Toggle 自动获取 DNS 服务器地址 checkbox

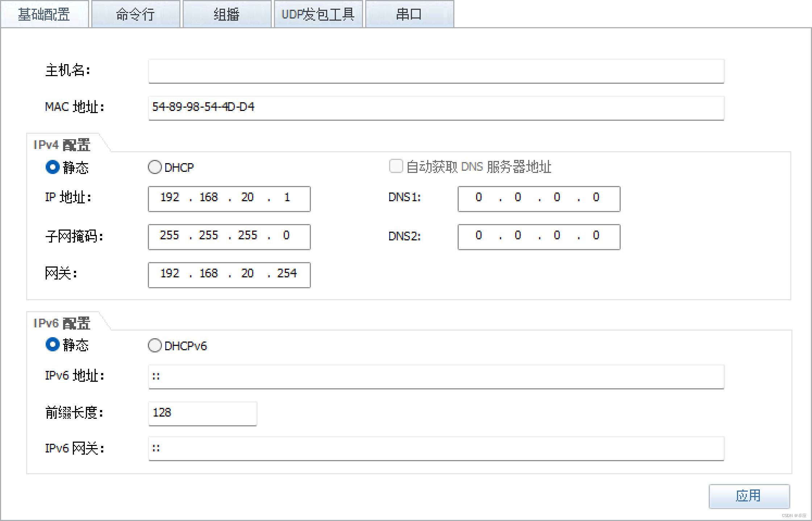pos(396,166)
